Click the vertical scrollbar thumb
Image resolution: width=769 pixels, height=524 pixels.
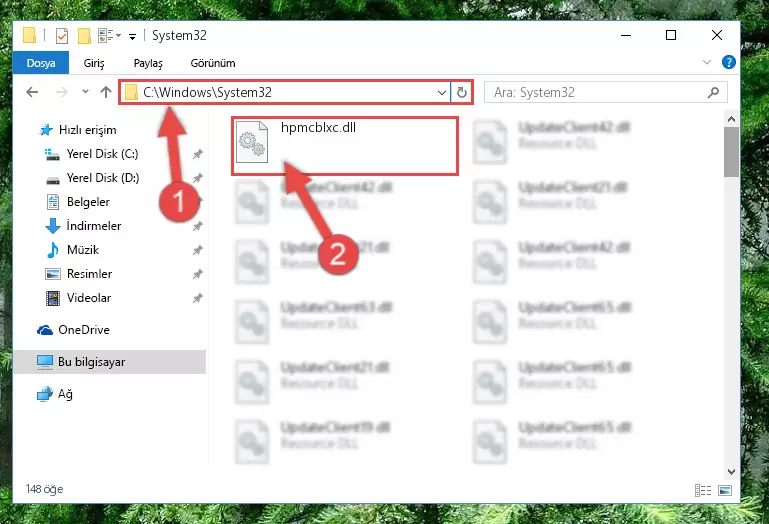coord(731,152)
